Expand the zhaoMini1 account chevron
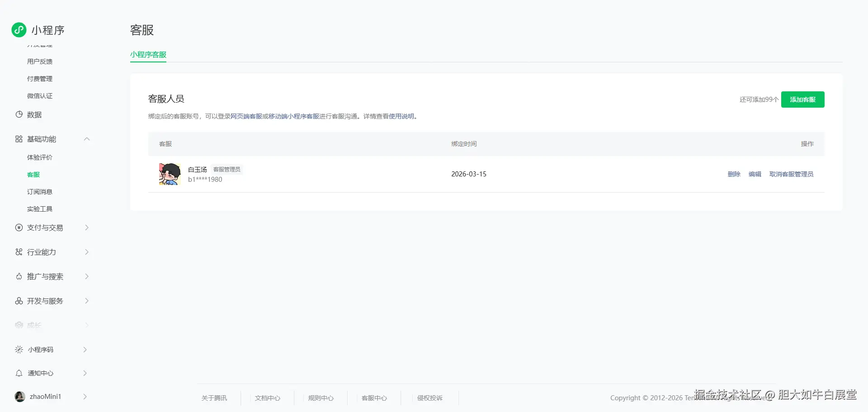 point(85,397)
